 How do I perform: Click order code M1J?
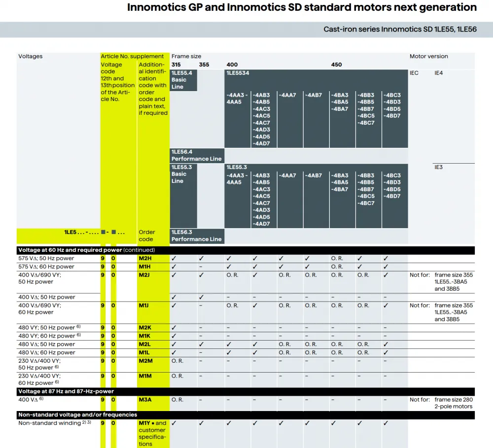[x=143, y=306]
